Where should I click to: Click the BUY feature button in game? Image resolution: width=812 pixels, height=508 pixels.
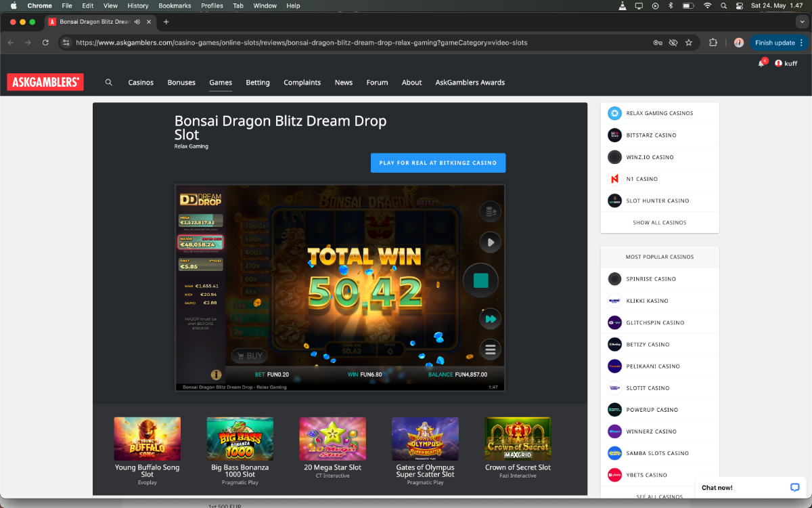pyautogui.click(x=248, y=356)
